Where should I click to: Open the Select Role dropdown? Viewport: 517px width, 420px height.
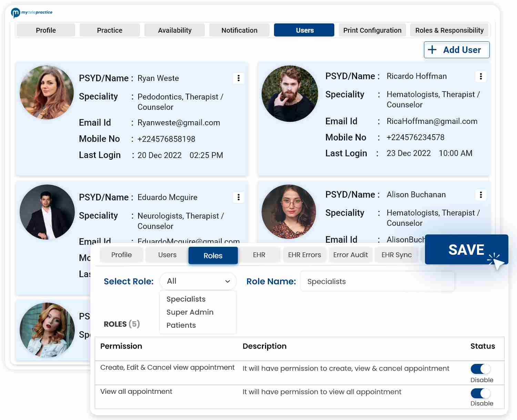pyautogui.click(x=197, y=281)
